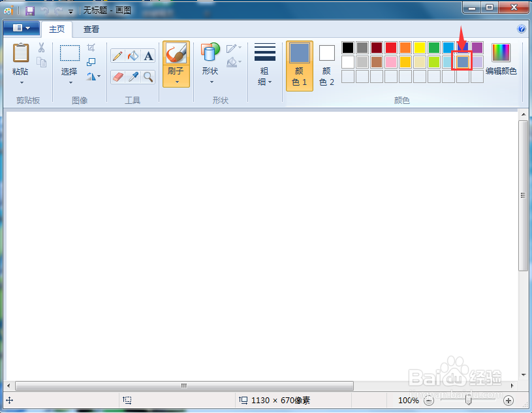Click the Crop icon

[x=91, y=47]
